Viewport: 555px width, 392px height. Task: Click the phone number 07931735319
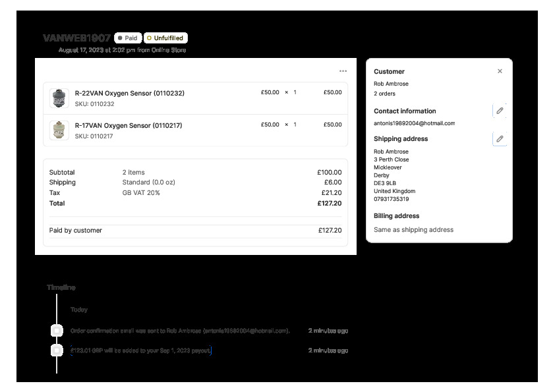click(391, 199)
